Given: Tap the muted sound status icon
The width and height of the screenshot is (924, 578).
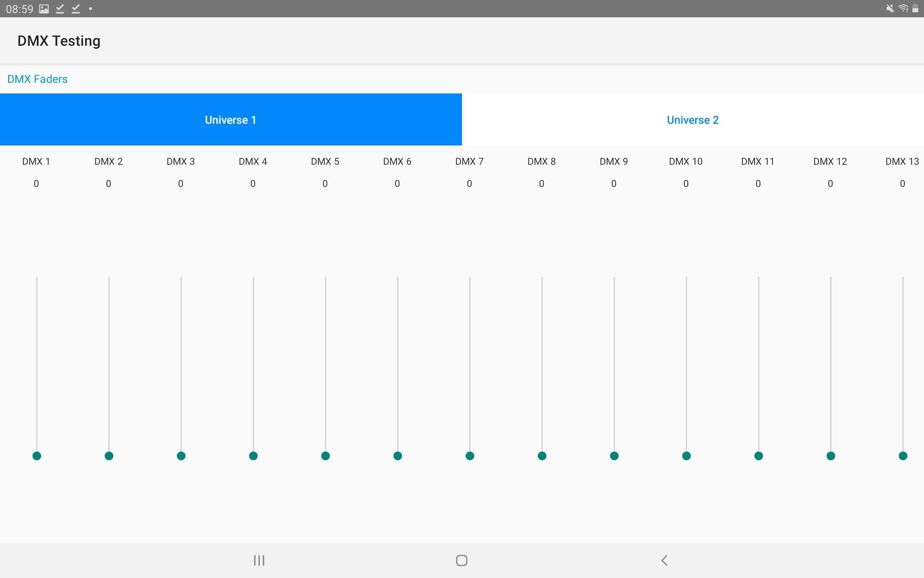Looking at the screenshot, I should click(890, 9).
